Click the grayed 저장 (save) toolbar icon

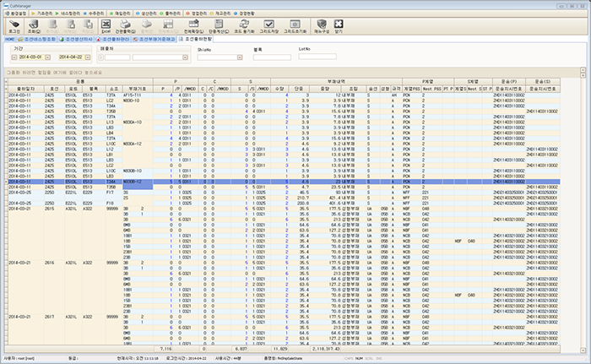(x=88, y=24)
